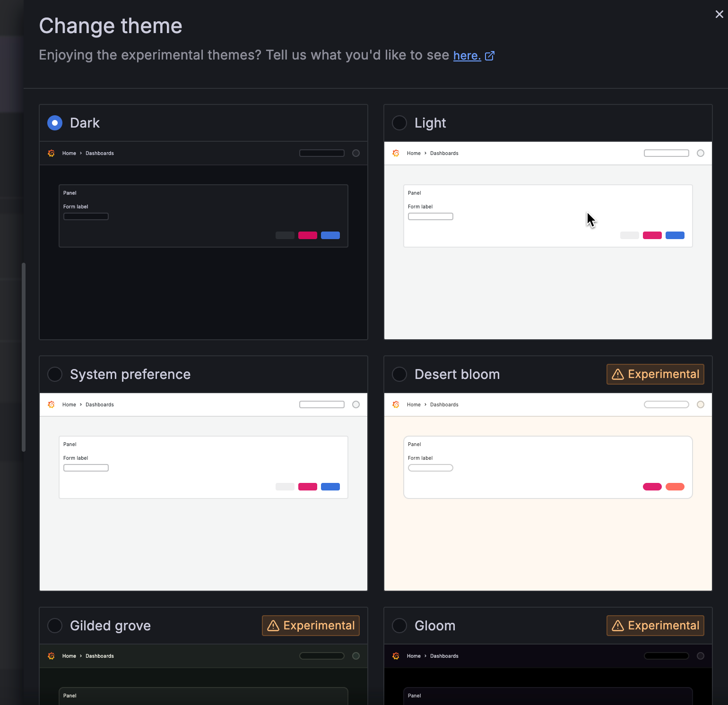Image resolution: width=728 pixels, height=705 pixels.
Task: Open the here feedback link
Action: coord(466,56)
